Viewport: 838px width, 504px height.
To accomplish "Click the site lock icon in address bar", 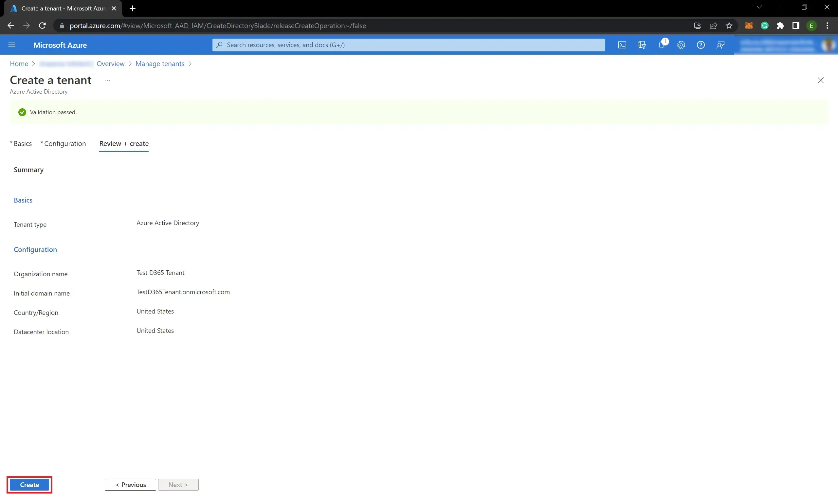I will point(62,26).
